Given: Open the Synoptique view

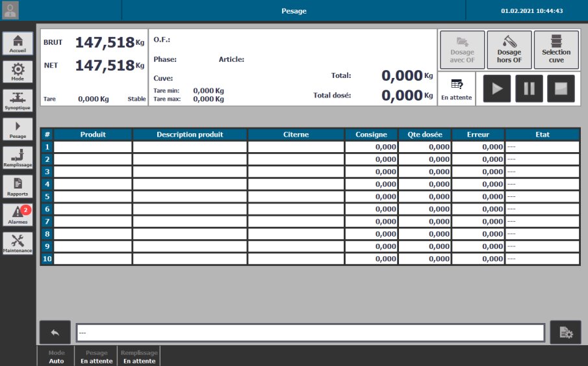Looking at the screenshot, I should coord(18,100).
